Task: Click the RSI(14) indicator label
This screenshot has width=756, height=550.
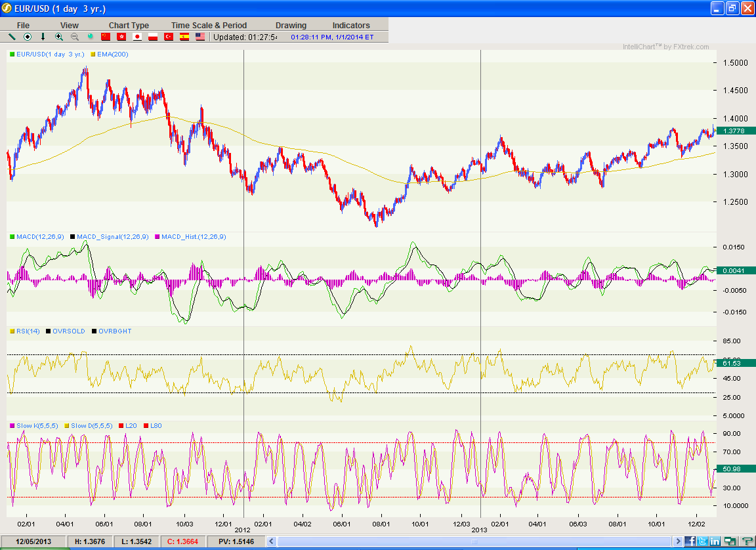Action: 28,331
